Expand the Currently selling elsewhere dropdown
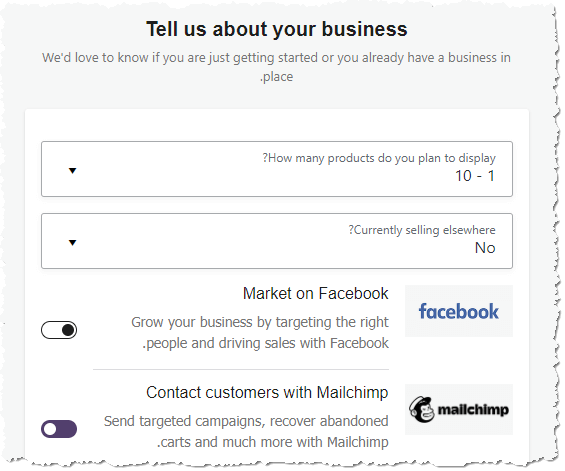Screen dimensions: 565x471 (x=277, y=241)
